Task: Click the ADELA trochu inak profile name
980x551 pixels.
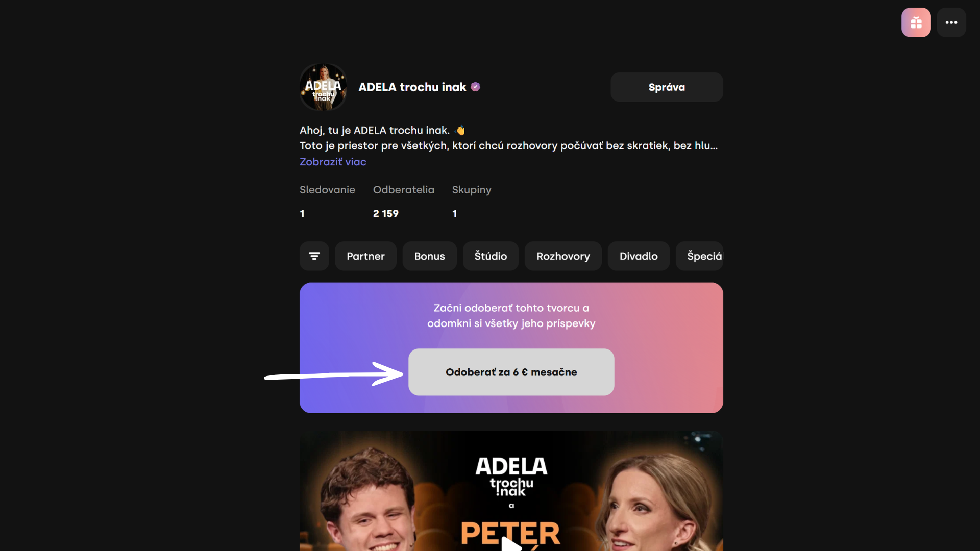Action: pyautogui.click(x=412, y=87)
